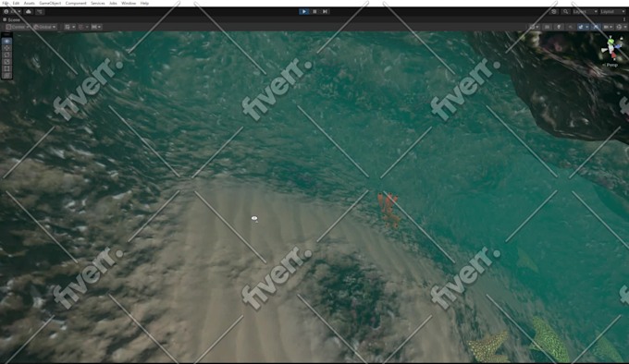Select the Rotate tool
Image resolution: width=629 pixels, height=364 pixels.
[x=6, y=55]
